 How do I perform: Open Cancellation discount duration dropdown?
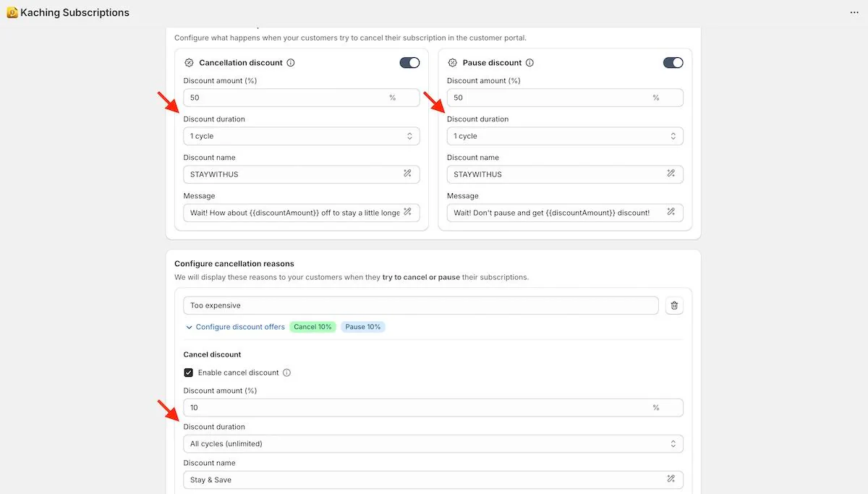pos(302,136)
